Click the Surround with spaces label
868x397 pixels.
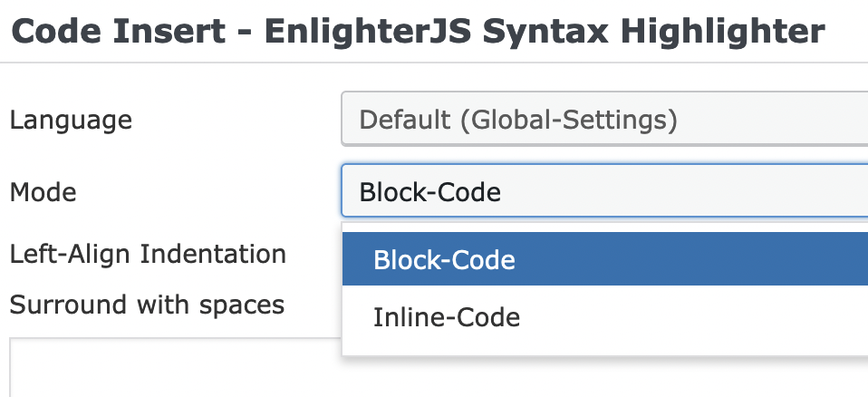(147, 305)
